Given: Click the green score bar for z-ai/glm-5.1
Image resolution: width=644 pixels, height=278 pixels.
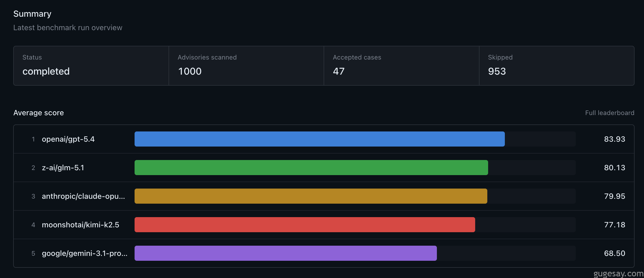Looking at the screenshot, I should (311, 168).
